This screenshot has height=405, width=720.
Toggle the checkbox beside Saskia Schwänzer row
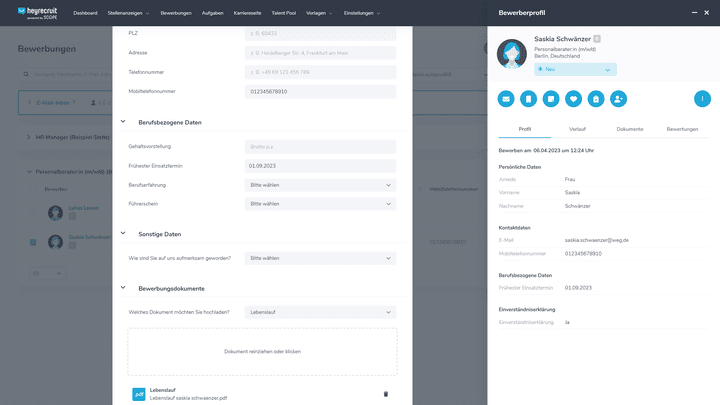33,241
